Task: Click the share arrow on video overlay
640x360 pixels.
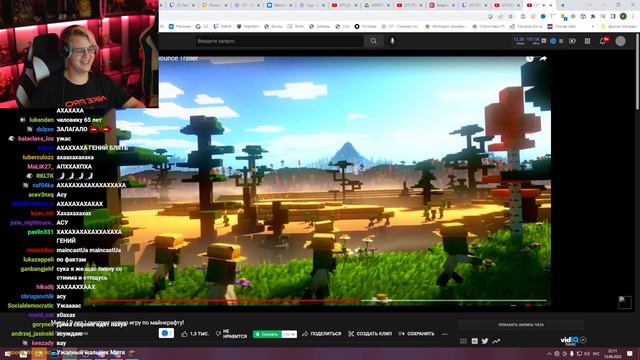Action: 543,59
